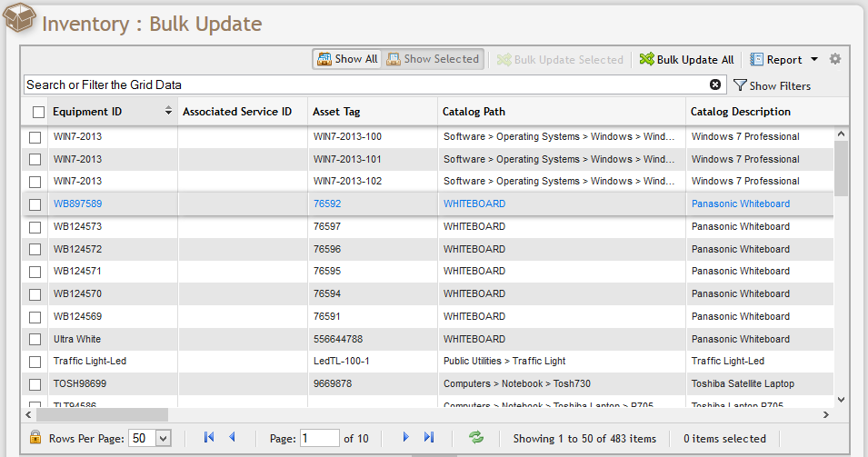Screen dimensions: 868x457
Task: Switch to Show All view
Action: pos(346,59)
